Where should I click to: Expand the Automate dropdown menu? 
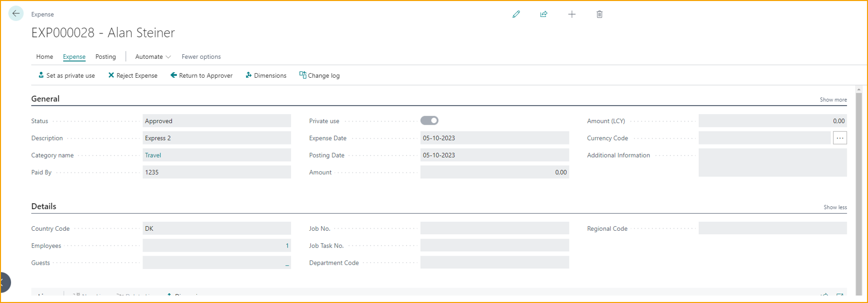(x=153, y=57)
